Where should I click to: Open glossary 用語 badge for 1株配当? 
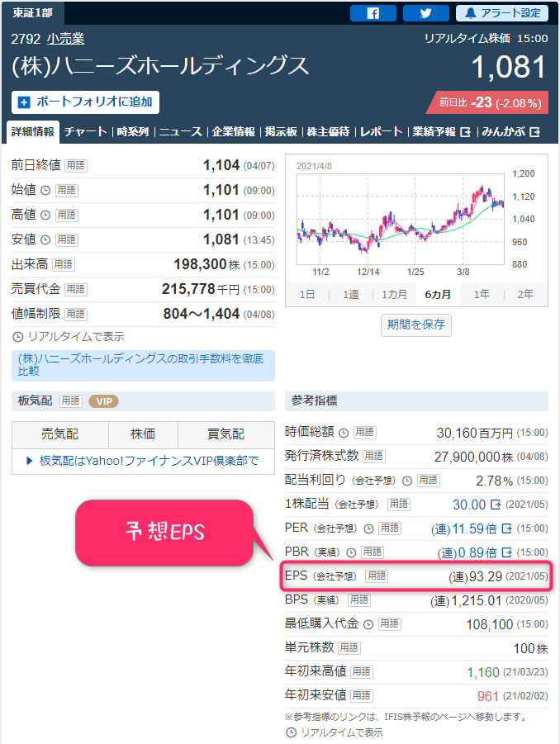(399, 504)
